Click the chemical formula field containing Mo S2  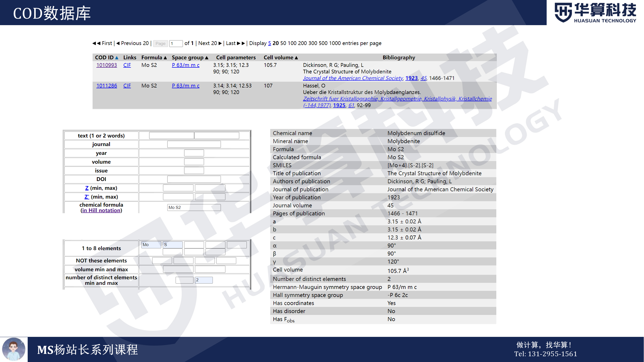194,207
